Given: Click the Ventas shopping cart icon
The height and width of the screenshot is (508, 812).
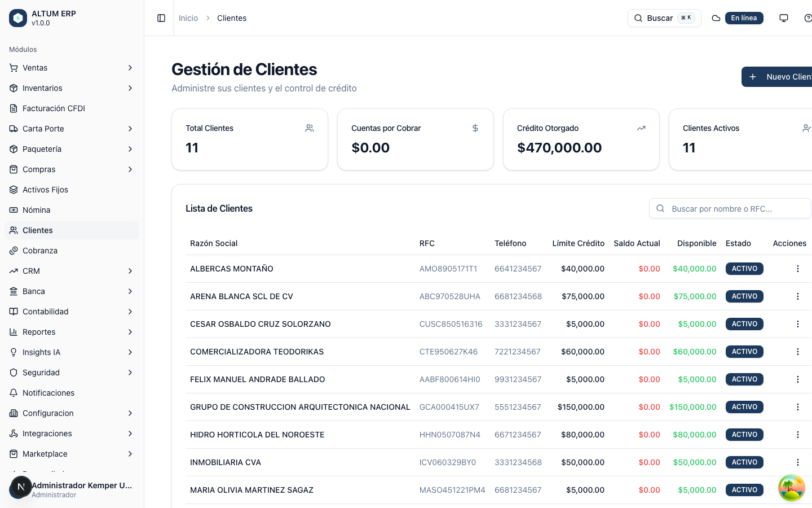Looking at the screenshot, I should pyautogui.click(x=14, y=68).
